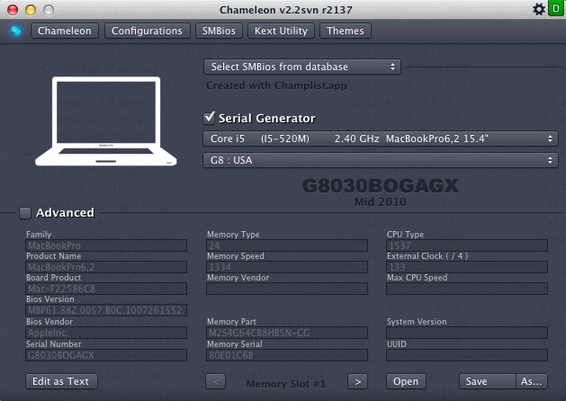This screenshot has height=401, width=566.
Task: Click the Open button
Action: click(x=406, y=382)
